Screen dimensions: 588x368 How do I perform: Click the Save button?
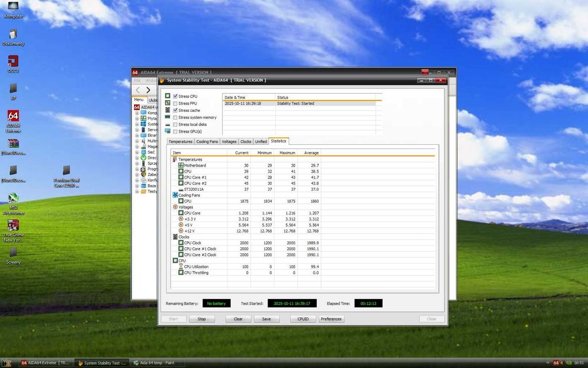click(x=266, y=319)
